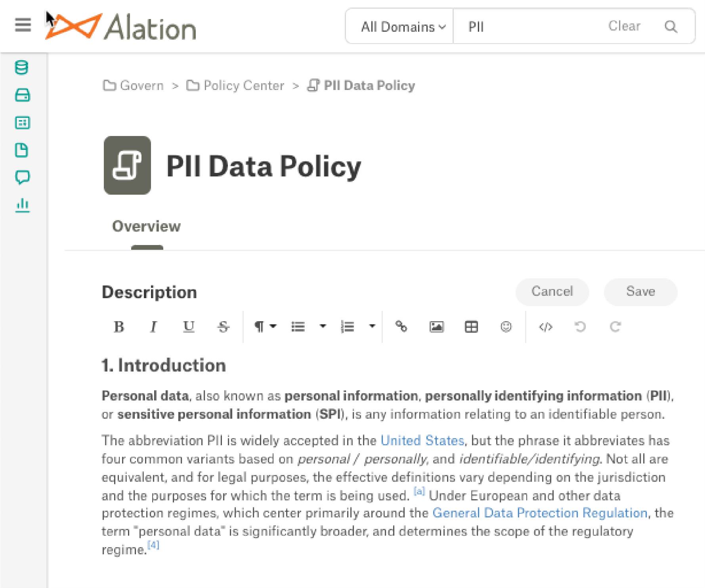The image size is (705, 588).
Task: Insert a table into the description
Action: [471, 327]
